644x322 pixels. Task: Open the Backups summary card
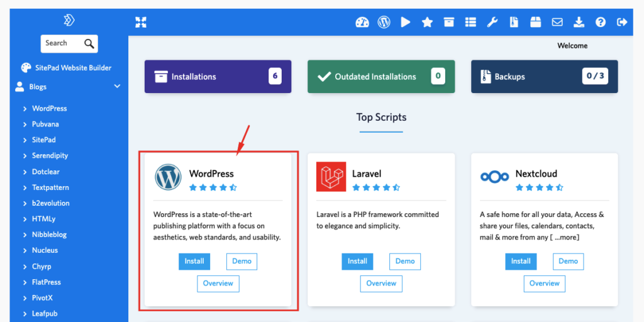click(545, 76)
